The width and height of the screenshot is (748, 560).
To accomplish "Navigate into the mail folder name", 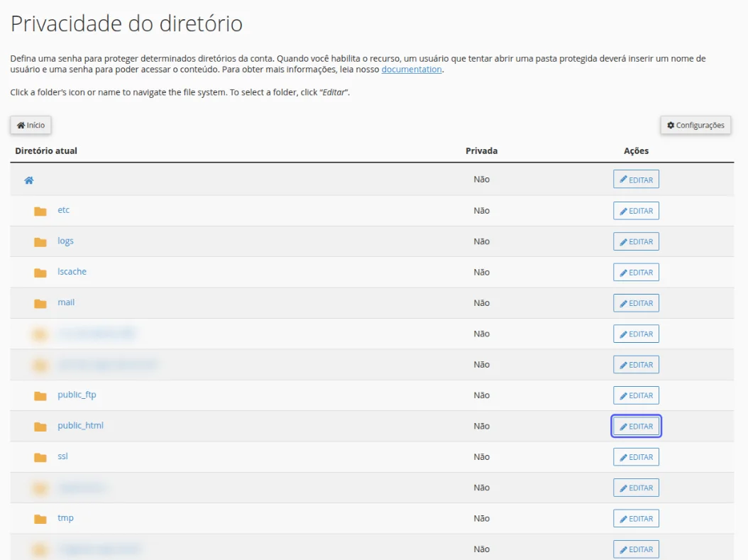I will [66, 302].
